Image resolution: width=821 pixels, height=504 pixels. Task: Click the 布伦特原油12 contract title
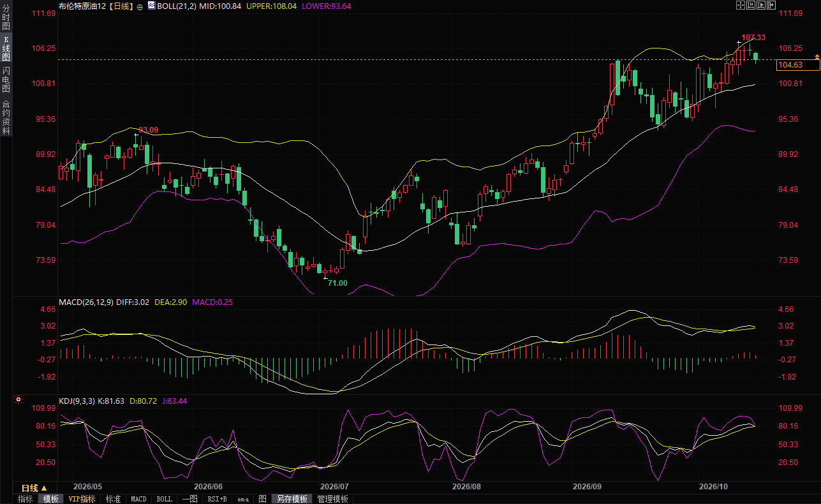pyautogui.click(x=82, y=6)
